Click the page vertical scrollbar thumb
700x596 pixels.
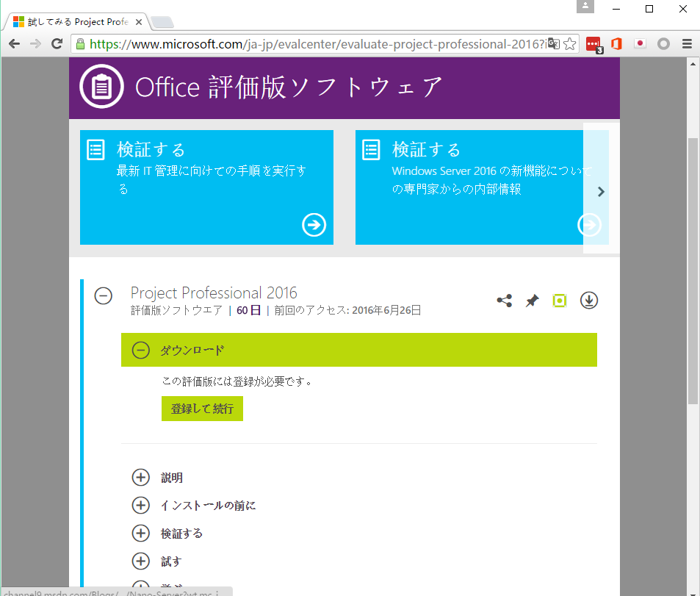[693, 271]
